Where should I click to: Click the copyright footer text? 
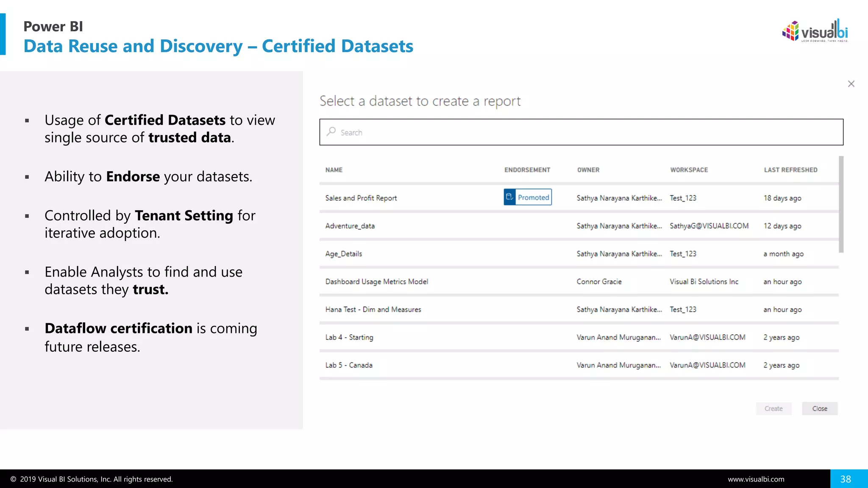click(x=92, y=479)
